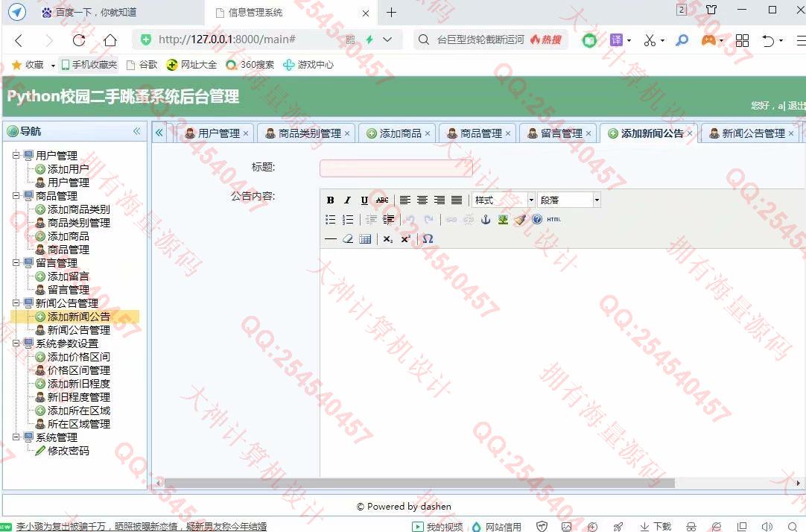Open the editor help icon
Viewport: 806px width, 532px height.
click(x=537, y=220)
